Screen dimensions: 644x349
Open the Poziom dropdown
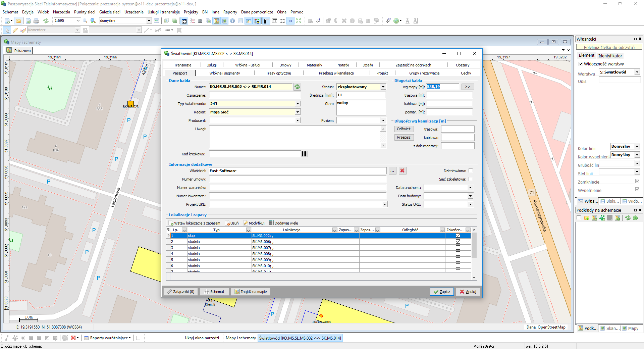tap(383, 120)
